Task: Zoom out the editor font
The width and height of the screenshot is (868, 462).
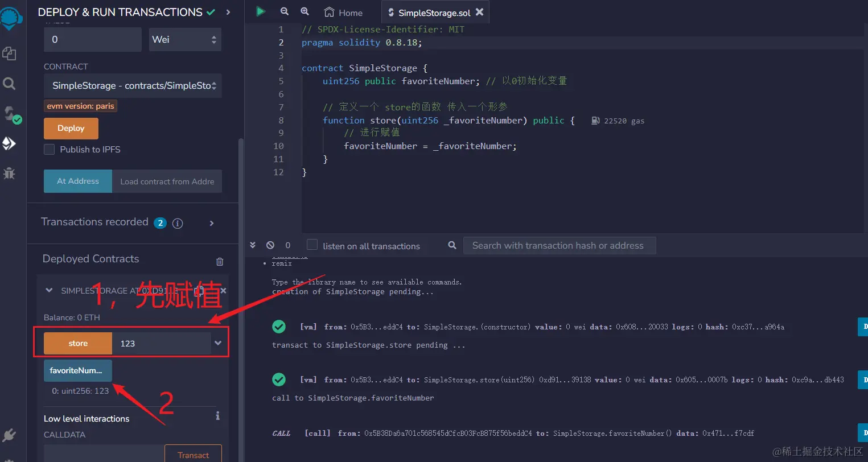Action: pyautogui.click(x=285, y=11)
